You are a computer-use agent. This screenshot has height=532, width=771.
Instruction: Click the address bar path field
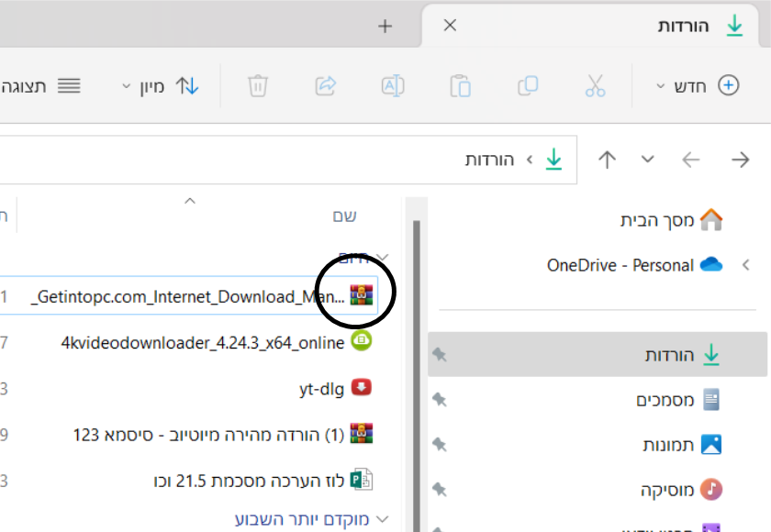click(x=288, y=160)
